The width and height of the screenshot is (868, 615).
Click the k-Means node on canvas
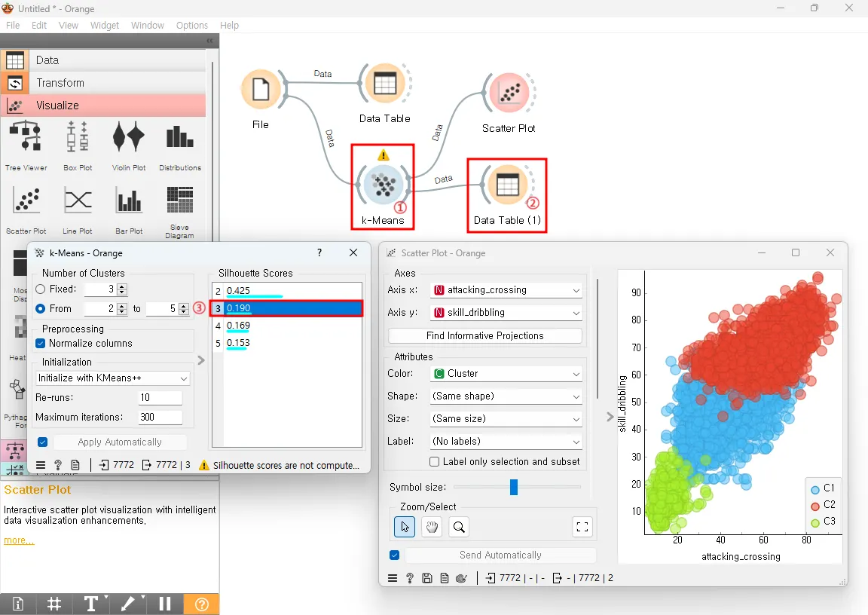tap(383, 185)
